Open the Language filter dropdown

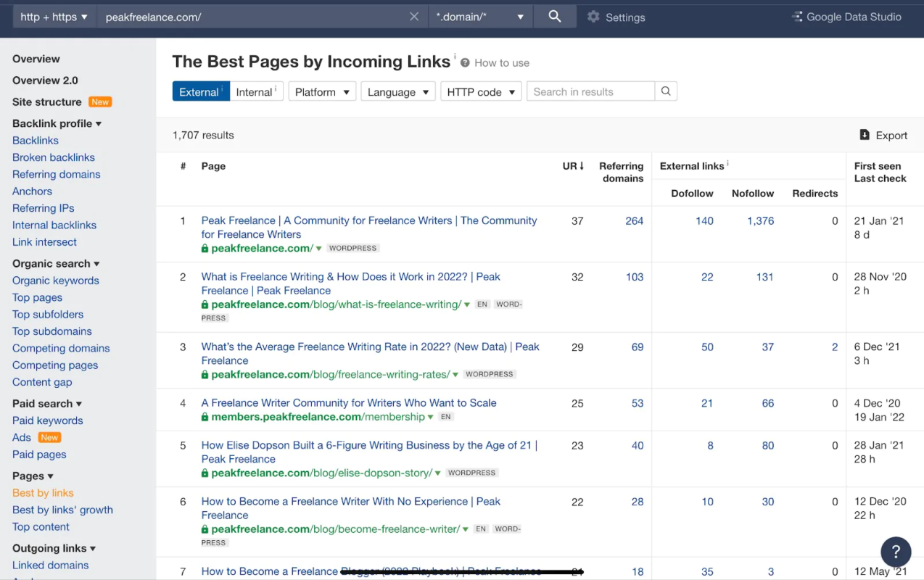[x=398, y=91]
